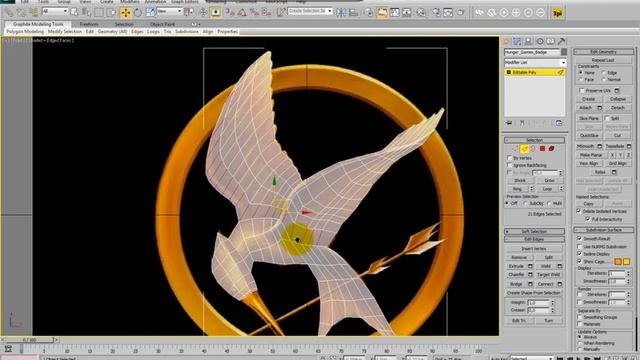Screen dimensions: 640x360
Task: Enable Ignore Backfacing checkbox
Action: 509,165
